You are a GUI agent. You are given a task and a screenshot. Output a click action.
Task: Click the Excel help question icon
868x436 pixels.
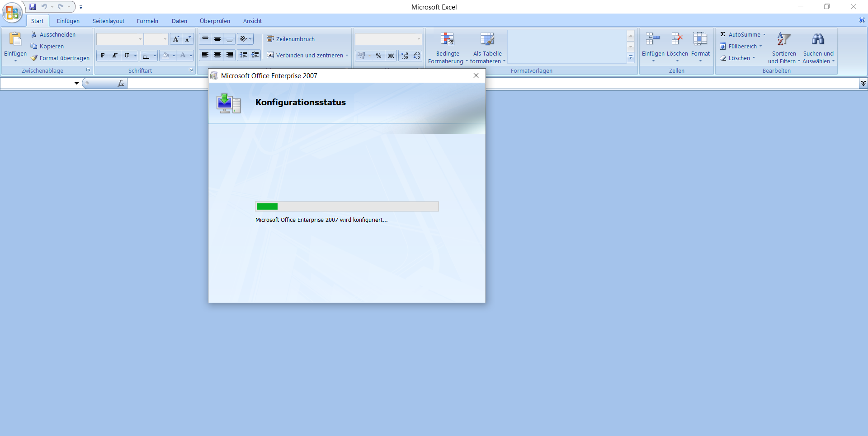tap(862, 20)
